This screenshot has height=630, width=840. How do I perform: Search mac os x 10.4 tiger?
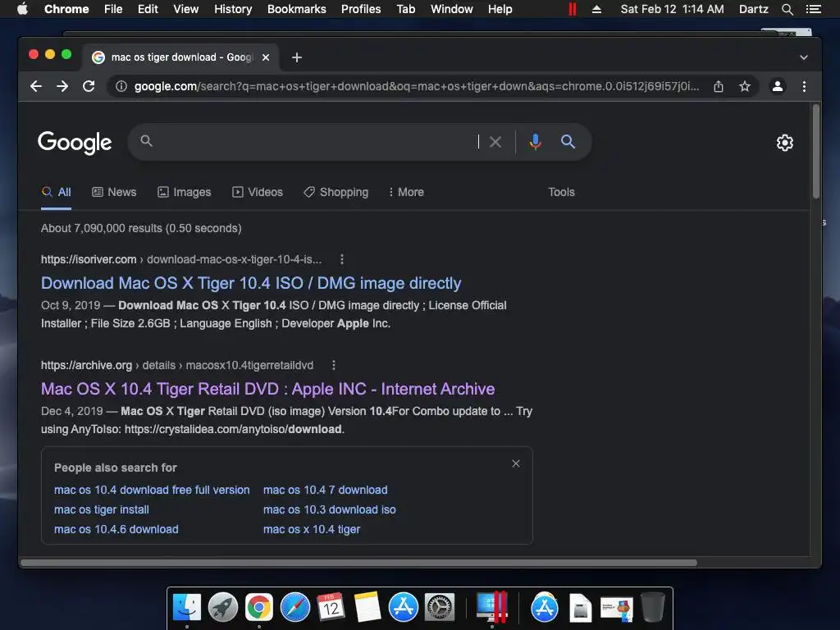click(312, 529)
